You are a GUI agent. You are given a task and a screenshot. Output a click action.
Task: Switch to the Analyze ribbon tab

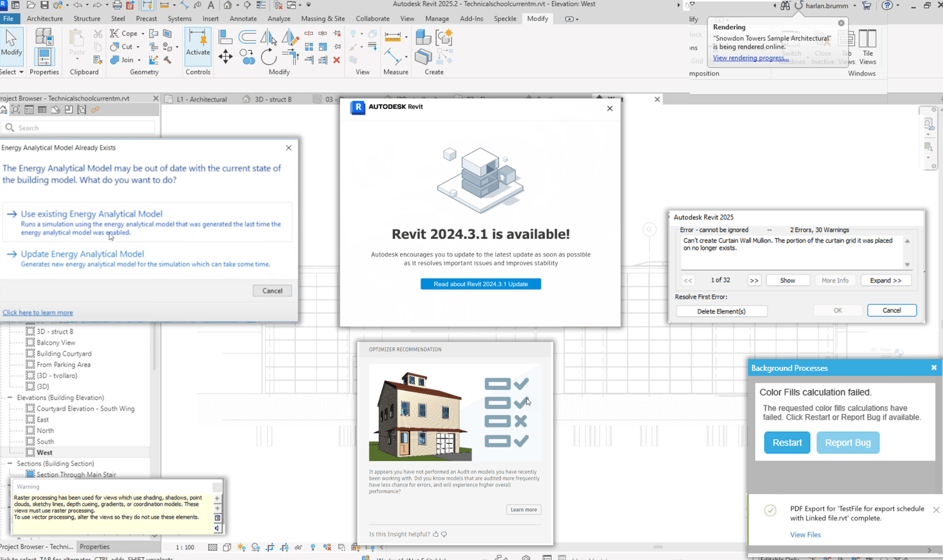(x=279, y=19)
